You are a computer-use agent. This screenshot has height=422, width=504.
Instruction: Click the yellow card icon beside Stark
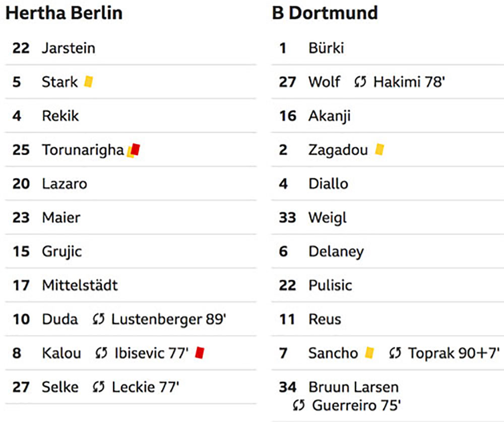(x=88, y=82)
